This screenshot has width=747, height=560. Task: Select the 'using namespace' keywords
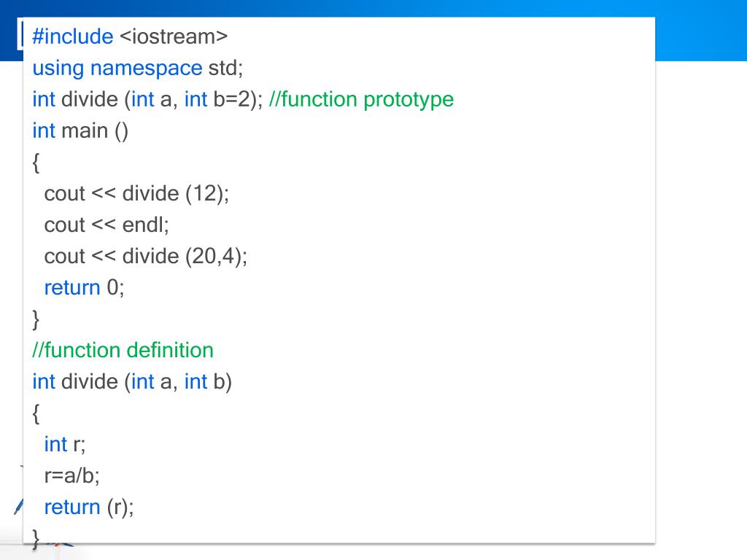click(x=117, y=68)
